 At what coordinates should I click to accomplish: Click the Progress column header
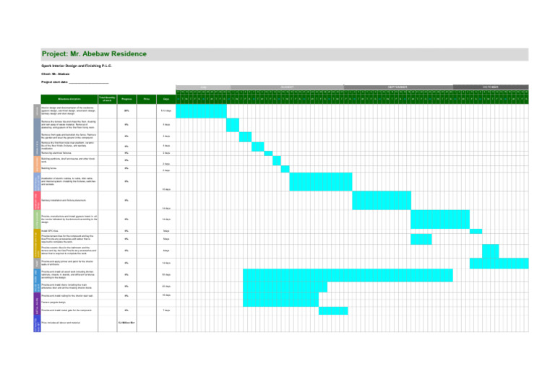tap(126, 100)
